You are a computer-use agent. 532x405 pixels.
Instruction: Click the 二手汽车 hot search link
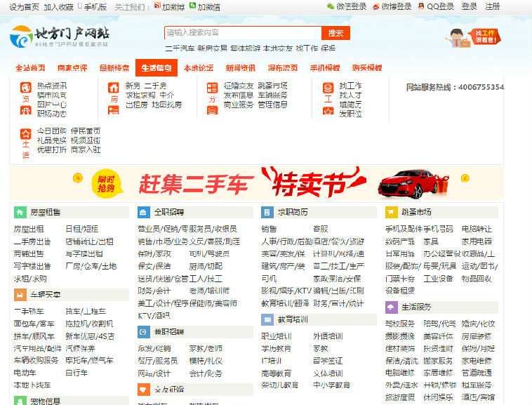180,48
